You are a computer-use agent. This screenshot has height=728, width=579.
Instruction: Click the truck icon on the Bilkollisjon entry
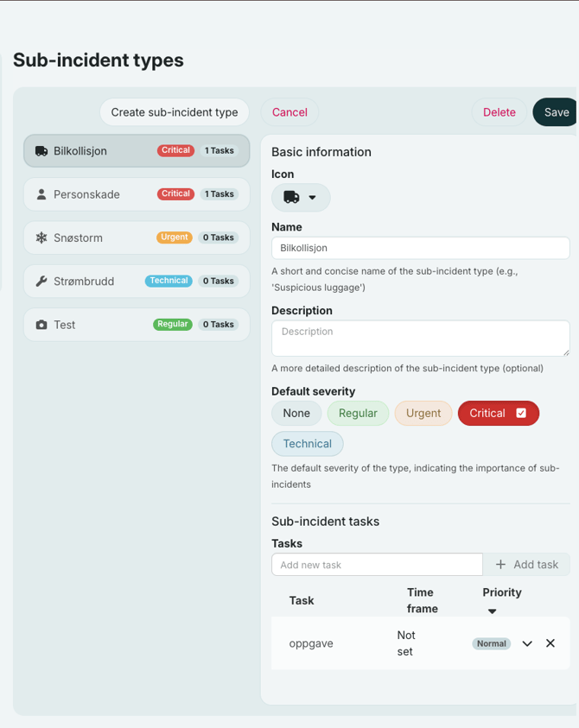point(41,150)
